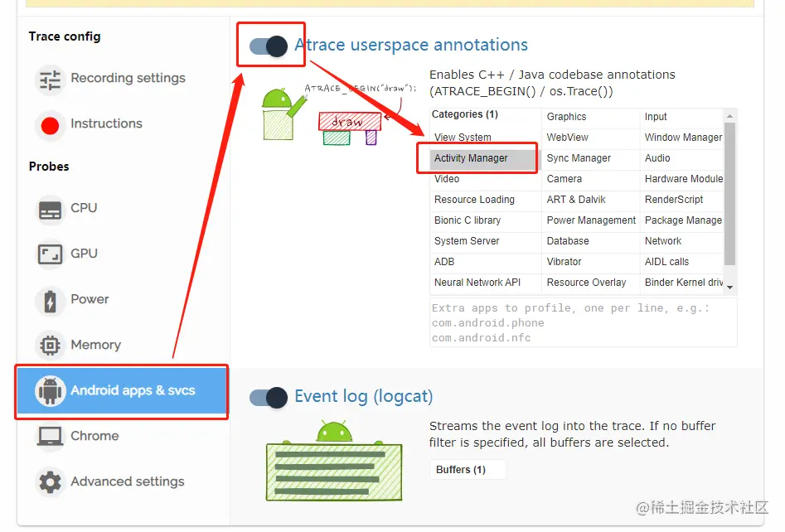Select the ADB category
The image size is (785, 532).
point(485,262)
